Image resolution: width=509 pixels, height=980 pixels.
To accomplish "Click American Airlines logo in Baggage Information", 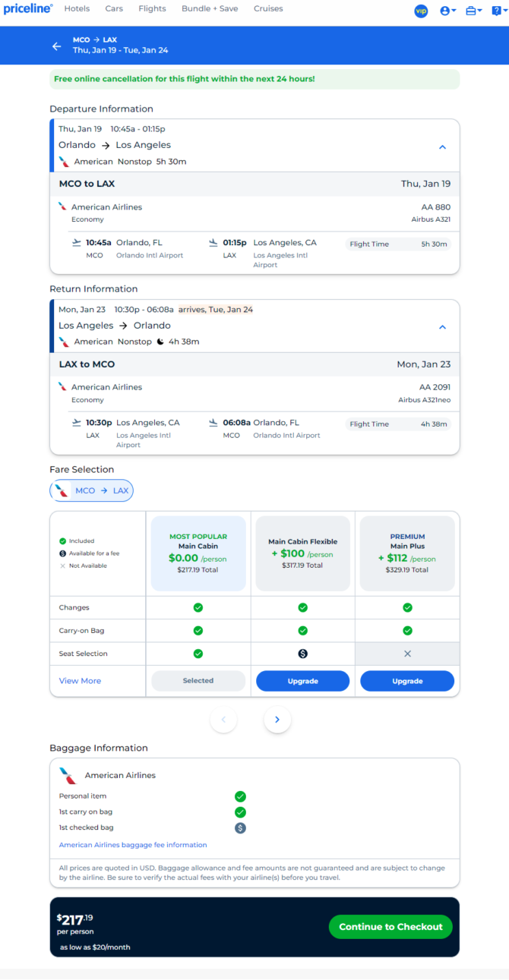I will [x=68, y=776].
